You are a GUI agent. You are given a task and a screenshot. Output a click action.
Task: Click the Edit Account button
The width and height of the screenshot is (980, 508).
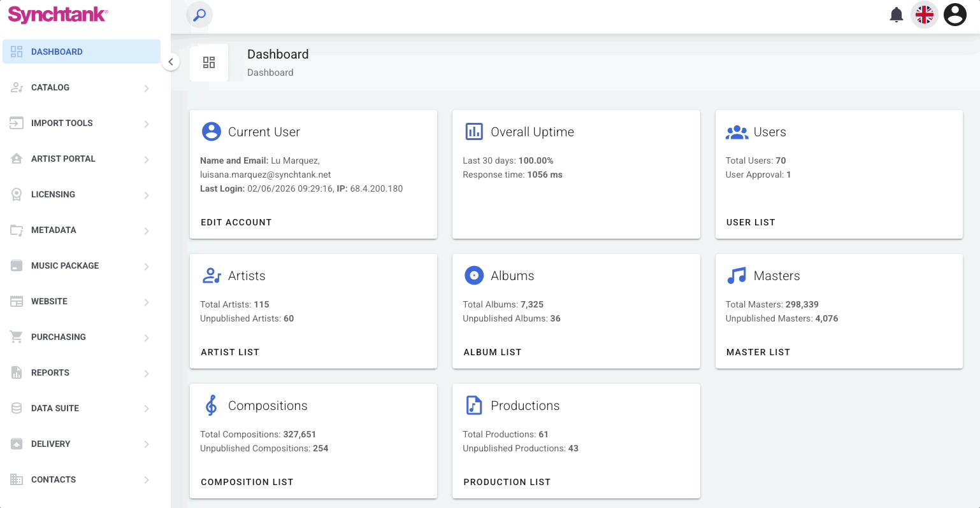pos(236,222)
